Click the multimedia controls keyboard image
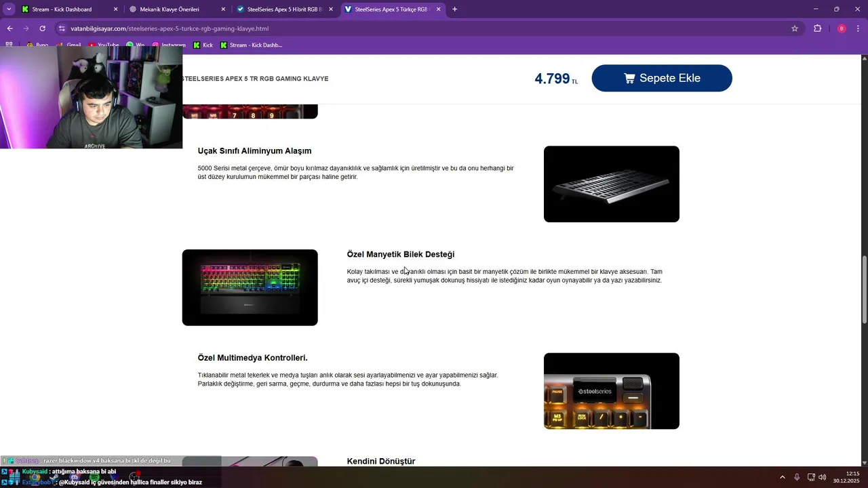The width and height of the screenshot is (868, 488). [611, 391]
